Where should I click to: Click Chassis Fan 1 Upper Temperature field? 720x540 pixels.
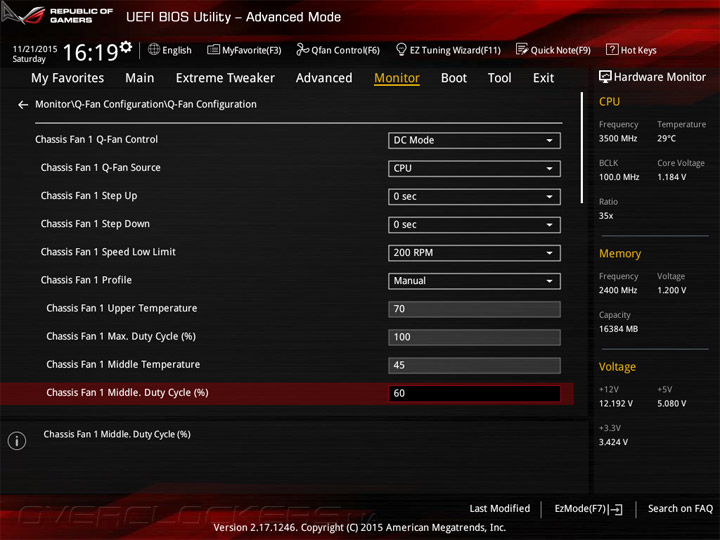(x=474, y=309)
